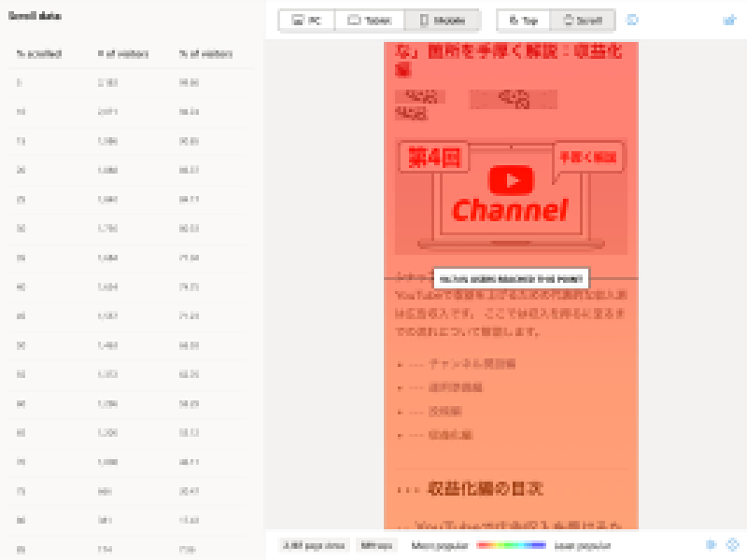747x560 pixels.
Task: Switch heatmap view to Tablet device
Action: (x=369, y=21)
